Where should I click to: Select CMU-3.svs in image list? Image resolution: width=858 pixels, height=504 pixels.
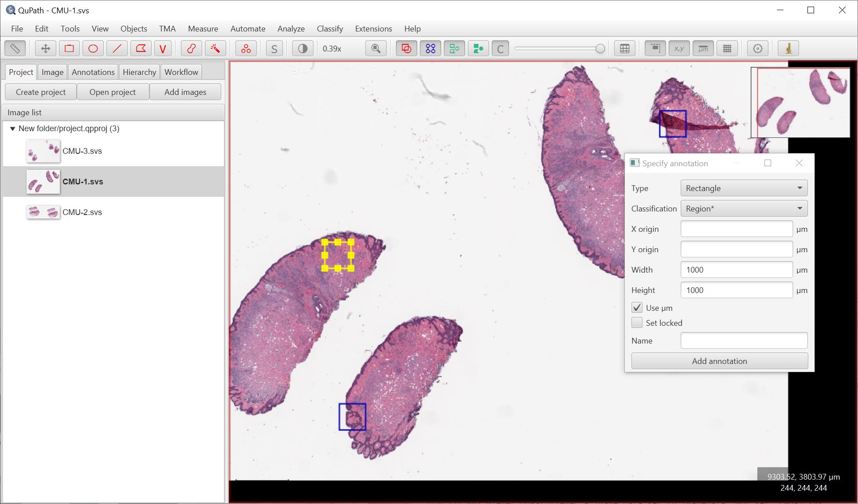tap(114, 151)
